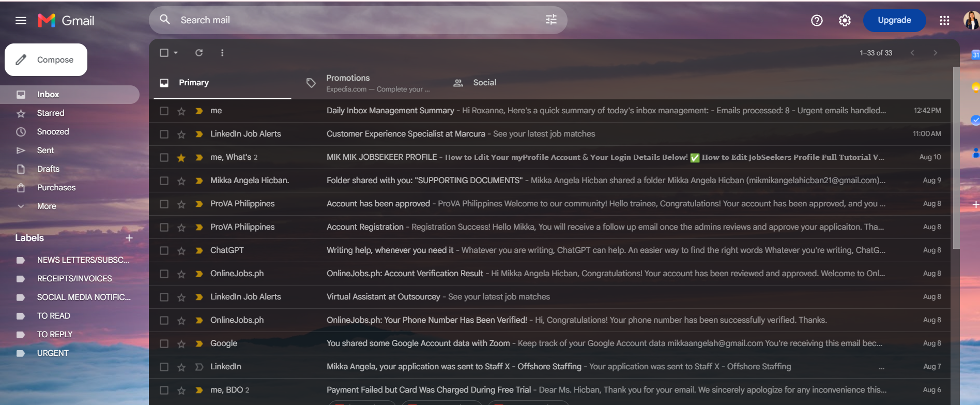980x405 pixels.
Task: Open search options filter icon
Action: tap(551, 20)
